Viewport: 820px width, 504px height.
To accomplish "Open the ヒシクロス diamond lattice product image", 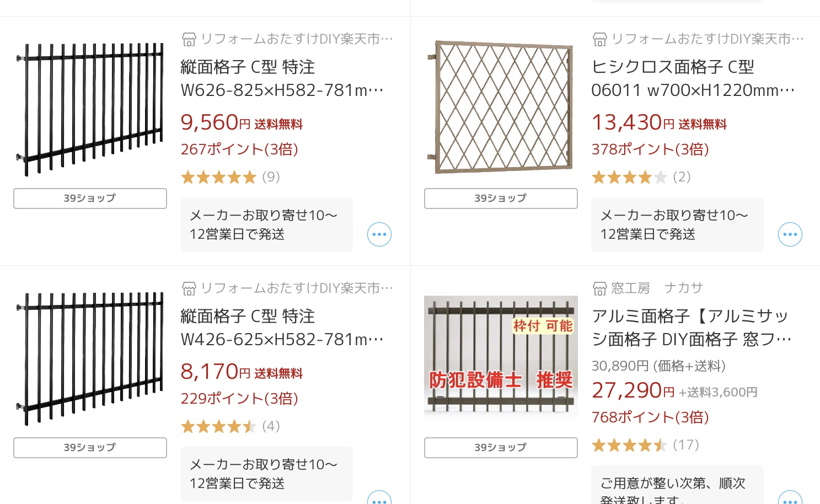I will [501, 106].
